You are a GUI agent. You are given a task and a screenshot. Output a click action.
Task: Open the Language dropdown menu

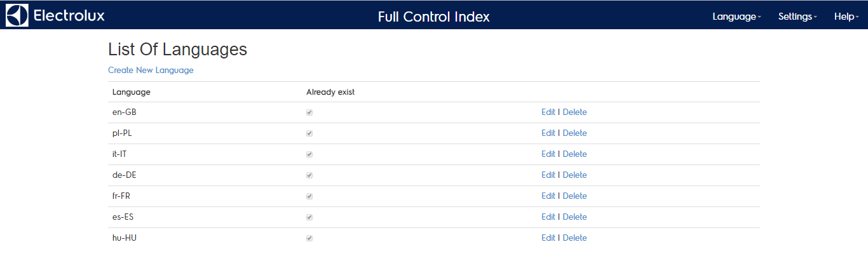736,17
